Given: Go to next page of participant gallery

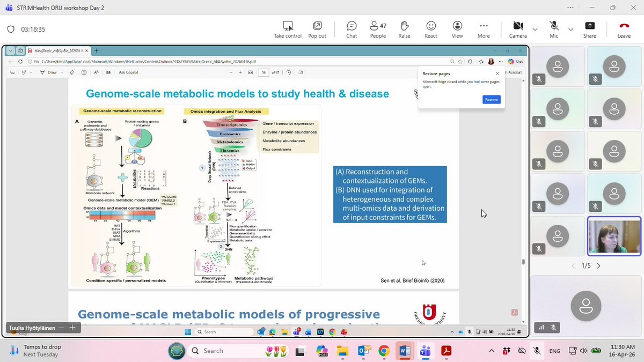Looking at the screenshot, I should pyautogui.click(x=599, y=265).
